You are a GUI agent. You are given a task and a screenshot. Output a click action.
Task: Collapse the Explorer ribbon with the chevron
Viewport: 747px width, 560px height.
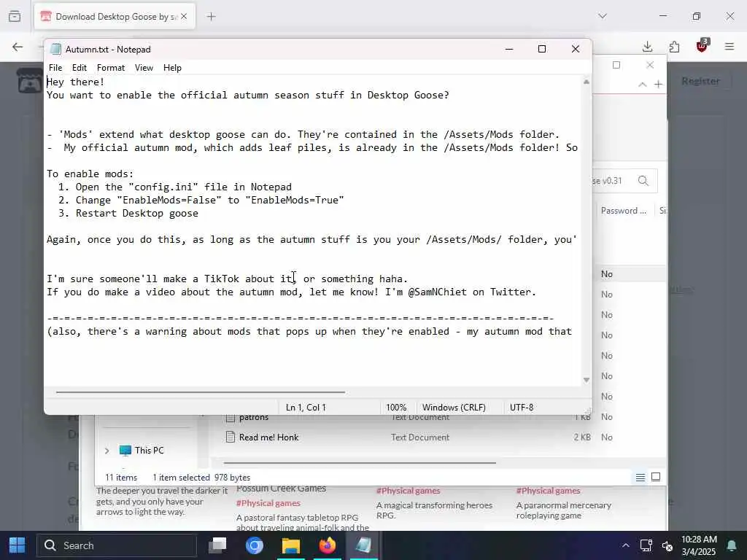tap(642, 85)
